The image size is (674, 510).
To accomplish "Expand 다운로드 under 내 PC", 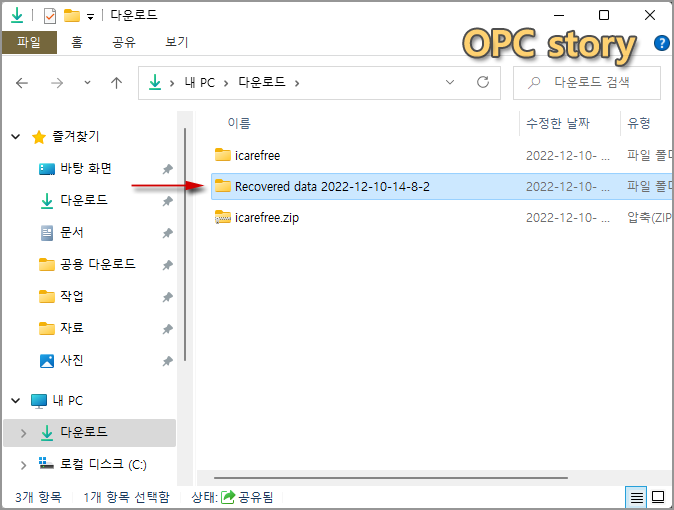I will [23, 433].
